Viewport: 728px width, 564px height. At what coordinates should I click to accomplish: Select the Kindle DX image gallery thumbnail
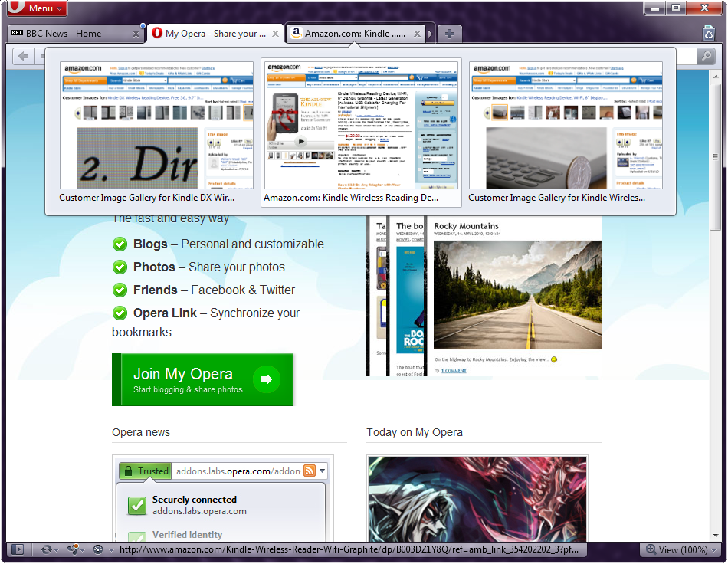[156, 126]
